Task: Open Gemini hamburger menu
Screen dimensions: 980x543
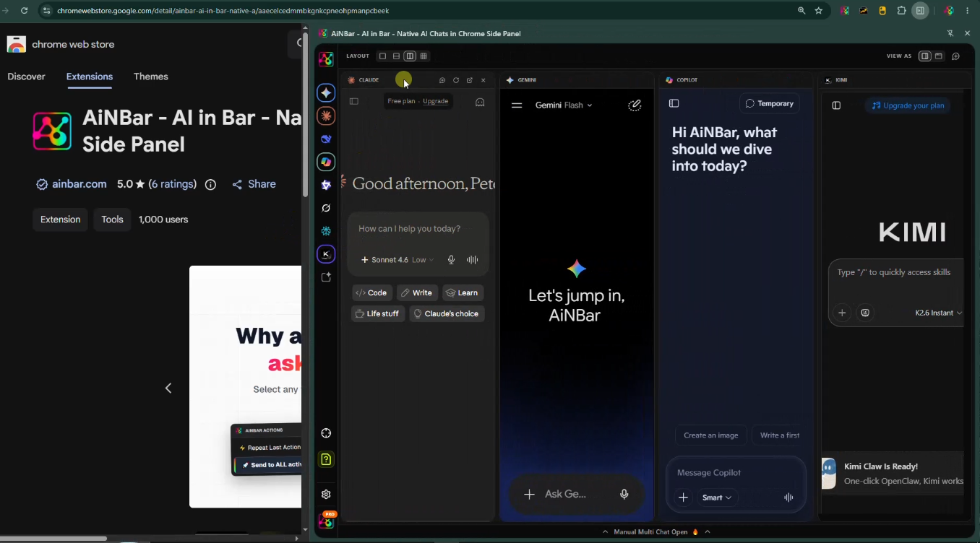Action: pyautogui.click(x=517, y=105)
